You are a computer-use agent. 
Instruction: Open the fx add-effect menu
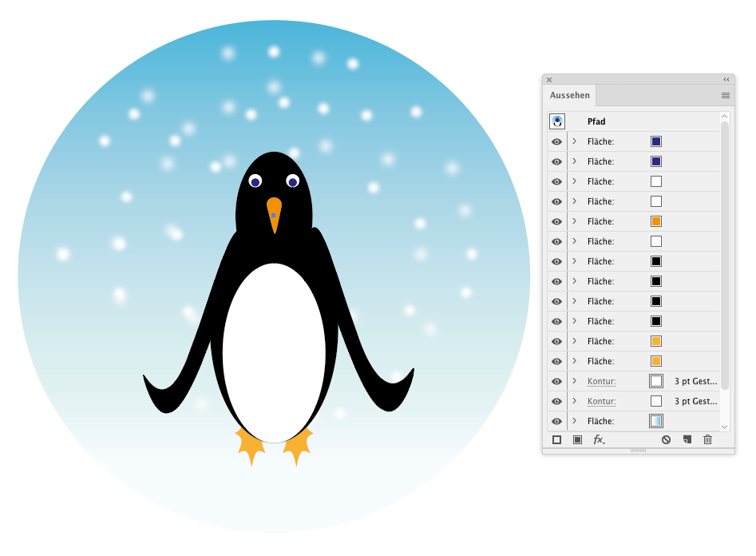point(599,439)
